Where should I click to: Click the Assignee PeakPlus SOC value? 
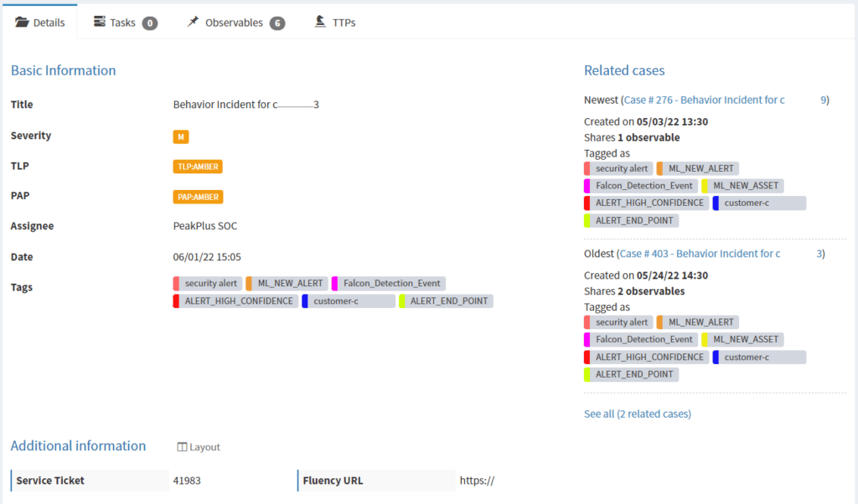[207, 226]
